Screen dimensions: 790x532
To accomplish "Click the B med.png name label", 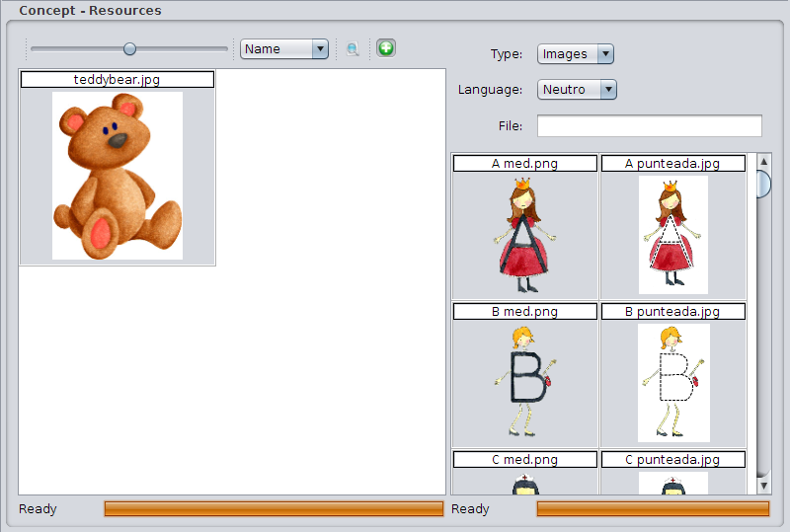I will point(525,312).
